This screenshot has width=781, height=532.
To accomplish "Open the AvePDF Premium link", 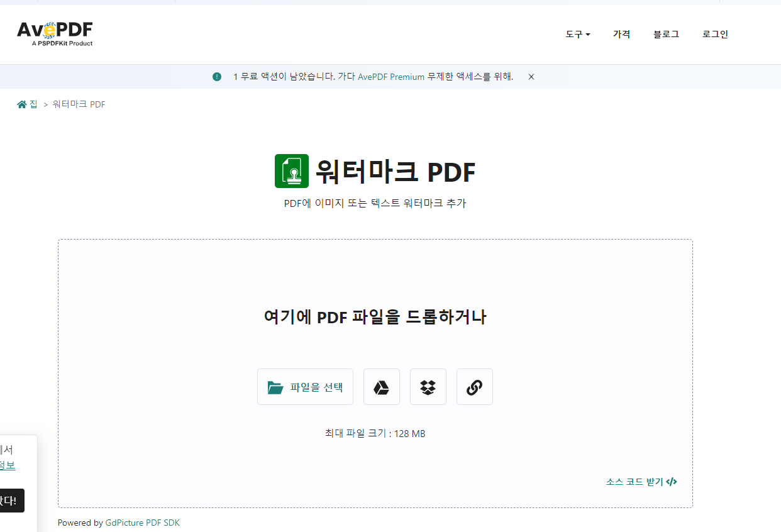I will click(391, 77).
